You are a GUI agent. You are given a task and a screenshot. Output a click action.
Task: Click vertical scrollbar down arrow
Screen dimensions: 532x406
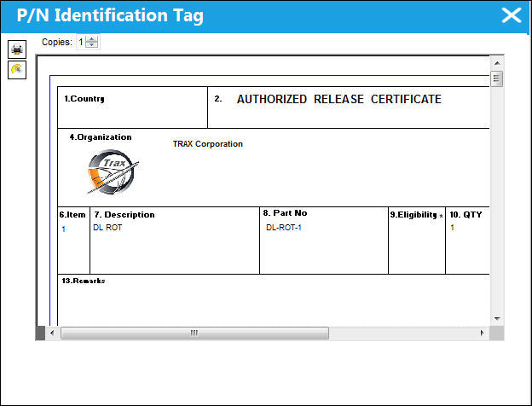(x=497, y=318)
